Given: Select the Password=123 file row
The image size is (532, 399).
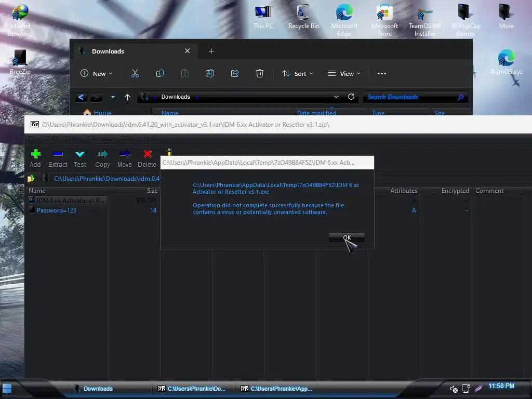Looking at the screenshot, I should pyautogui.click(x=92, y=210).
